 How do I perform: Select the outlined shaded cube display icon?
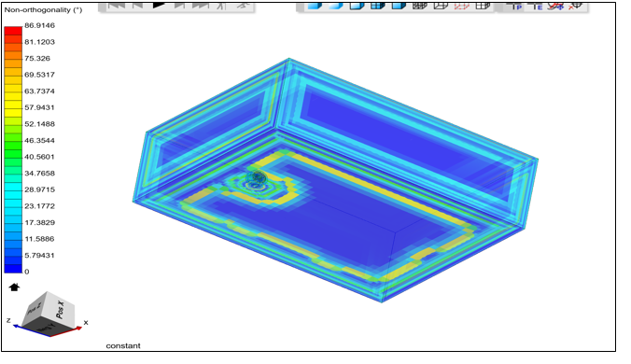[x=357, y=6]
